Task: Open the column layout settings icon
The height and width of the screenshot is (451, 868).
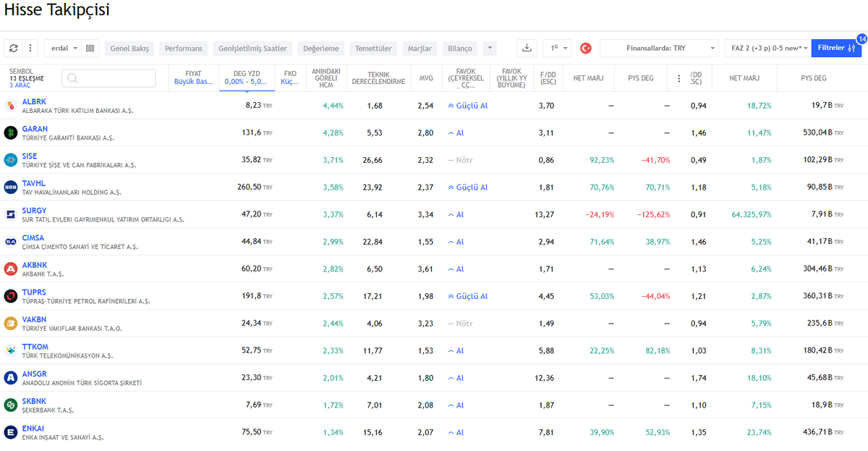Action: [x=90, y=49]
